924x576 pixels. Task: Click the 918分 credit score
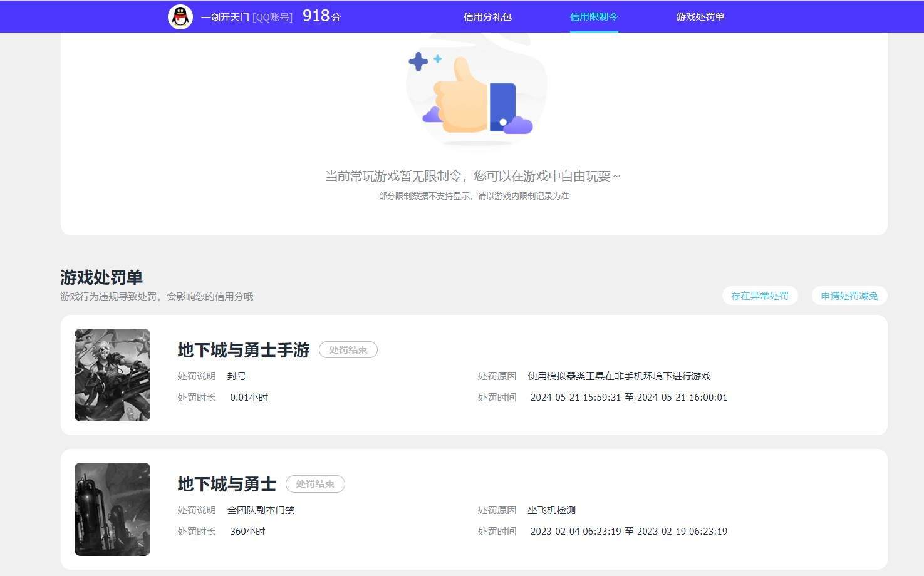[x=321, y=16]
